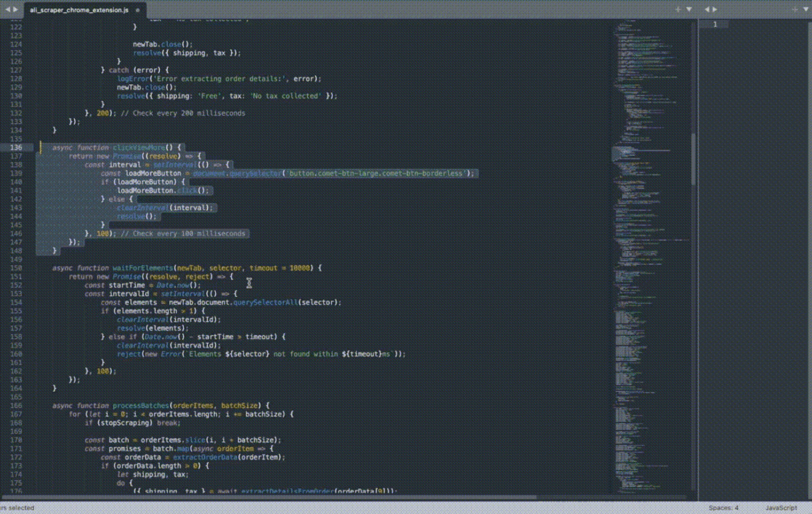
Task: Click 'startTime' declaration on line 152
Action: pos(127,285)
